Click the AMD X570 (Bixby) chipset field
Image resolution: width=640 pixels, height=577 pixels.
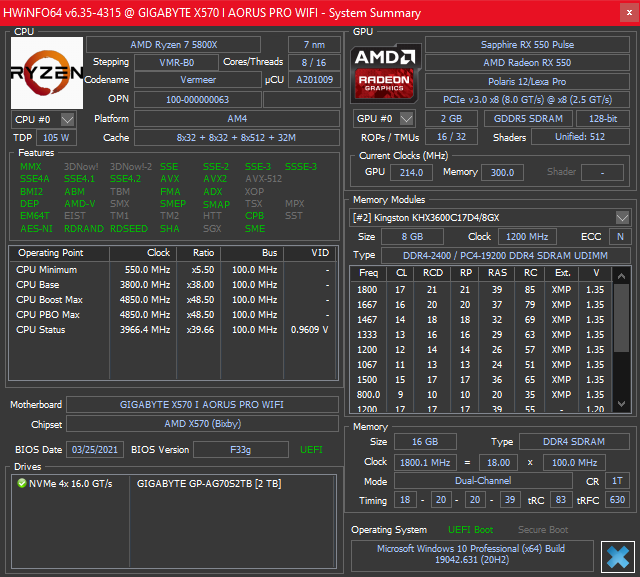[202, 424]
